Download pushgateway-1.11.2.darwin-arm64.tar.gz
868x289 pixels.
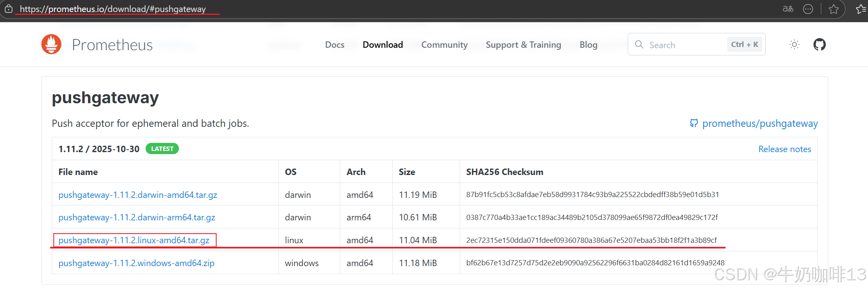click(137, 217)
